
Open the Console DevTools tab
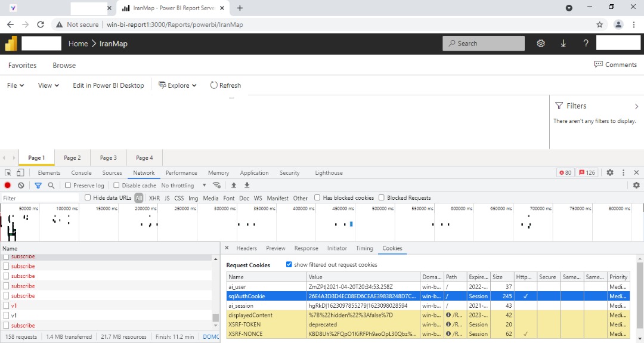[81, 173]
